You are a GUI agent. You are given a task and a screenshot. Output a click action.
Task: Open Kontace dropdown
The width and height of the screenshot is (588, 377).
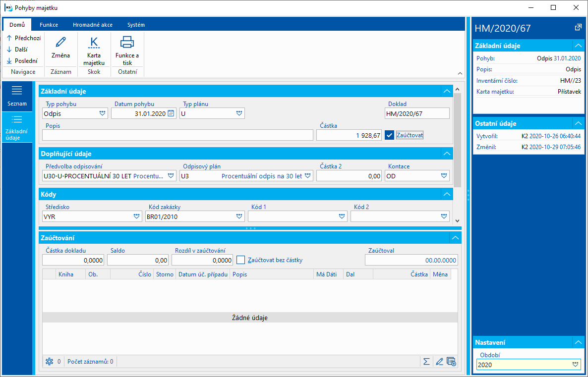pos(444,176)
